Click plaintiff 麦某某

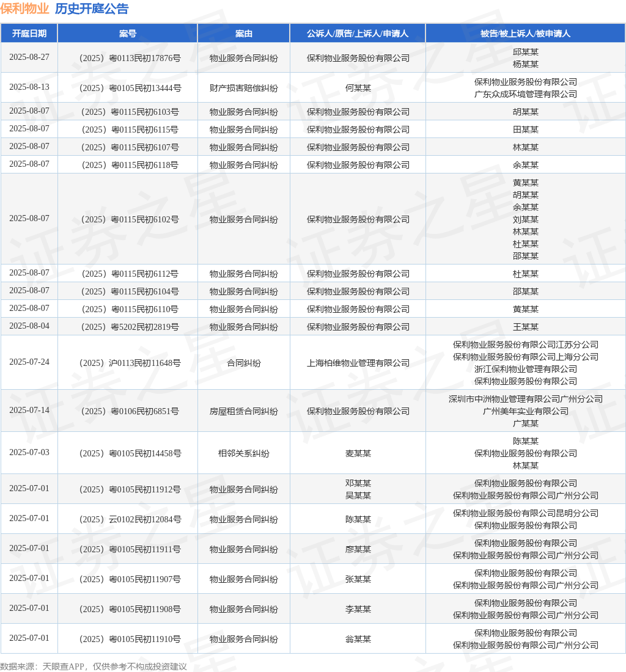tap(358, 453)
